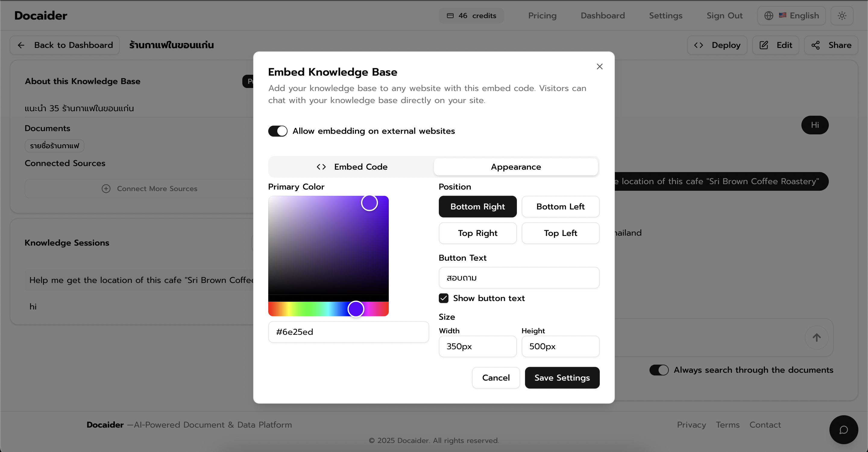Open the Pricing page

pyautogui.click(x=542, y=15)
